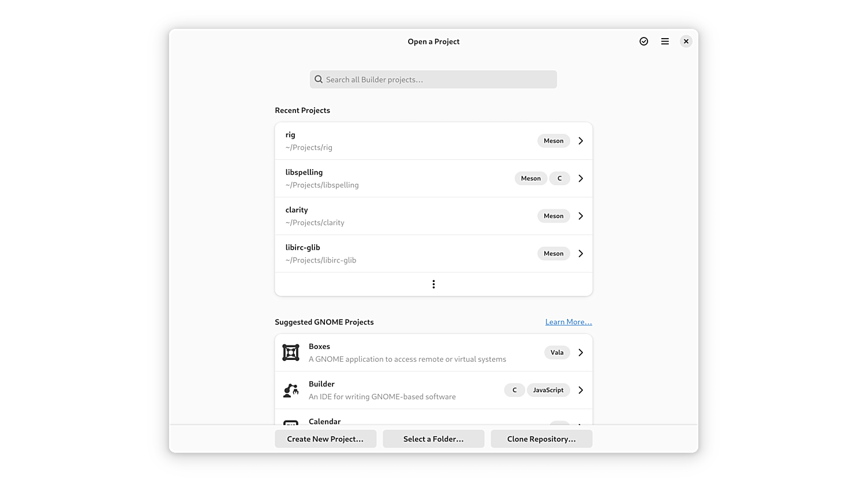
Task: Open Learn More link
Action: pyautogui.click(x=568, y=322)
